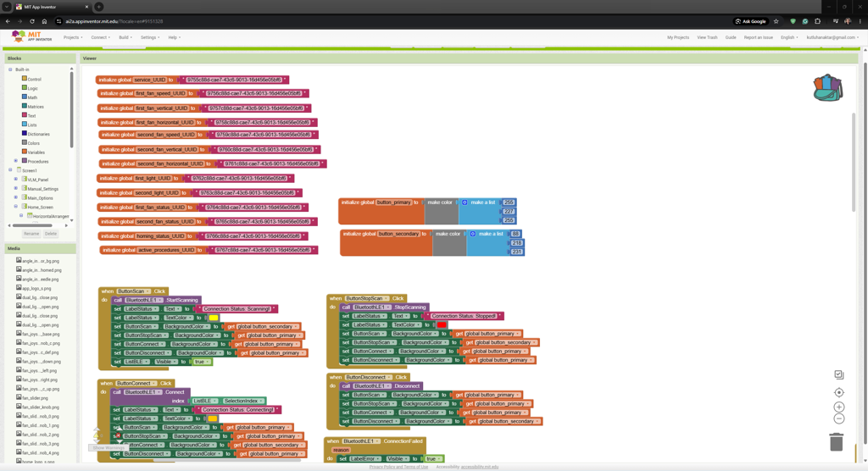868x471 pixels.
Task: Select the Lists blocks category
Action: [30, 125]
